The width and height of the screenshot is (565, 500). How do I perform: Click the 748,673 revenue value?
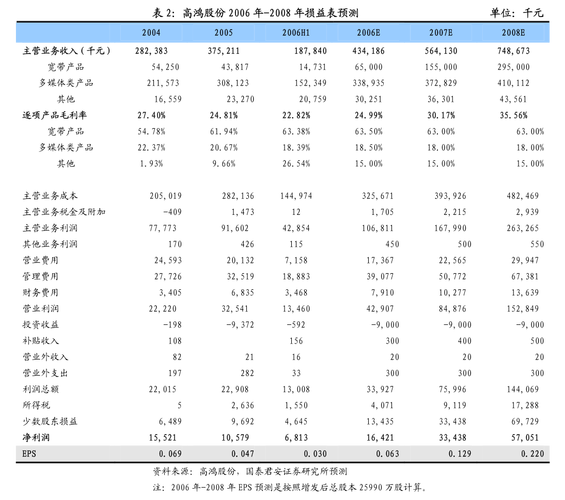click(x=513, y=51)
